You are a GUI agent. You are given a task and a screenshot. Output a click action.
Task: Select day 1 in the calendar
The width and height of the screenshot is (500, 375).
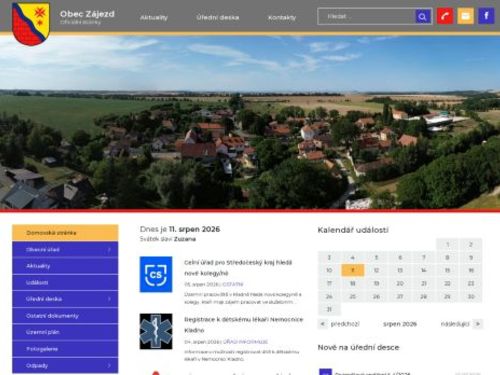447,245
